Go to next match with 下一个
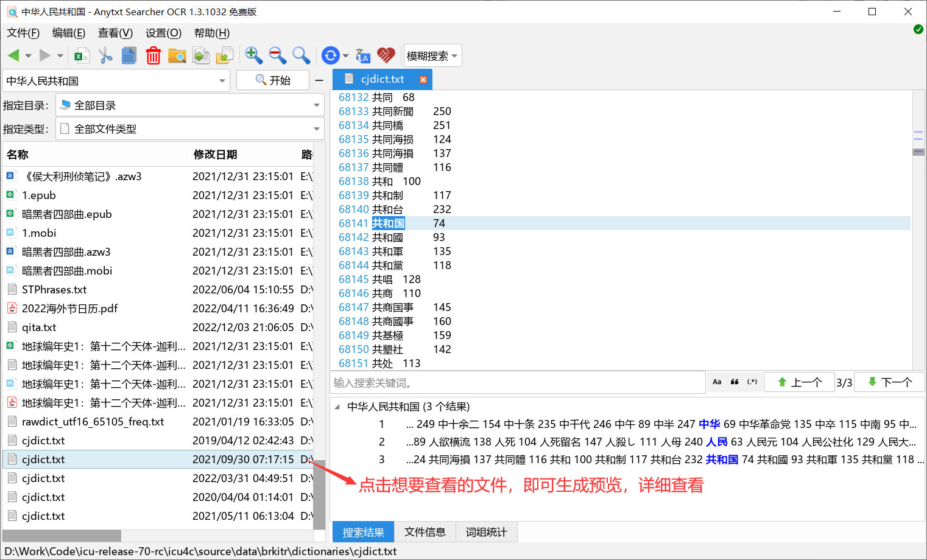The width and height of the screenshot is (927, 560). (889, 382)
